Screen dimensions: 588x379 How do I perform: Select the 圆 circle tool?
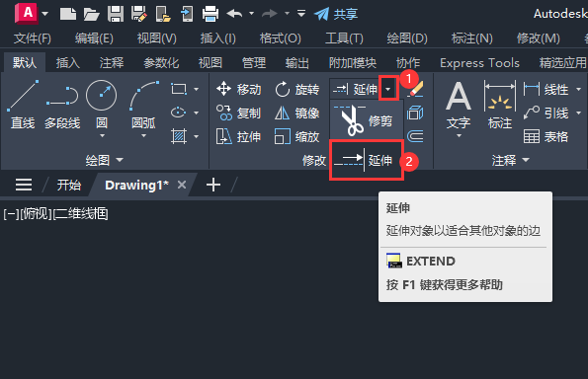101,105
